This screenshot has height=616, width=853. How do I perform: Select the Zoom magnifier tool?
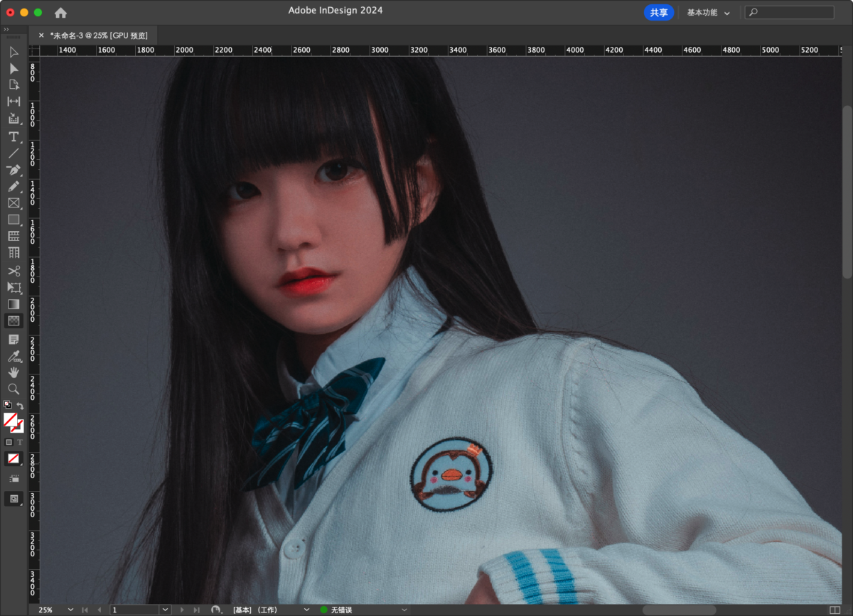point(14,389)
